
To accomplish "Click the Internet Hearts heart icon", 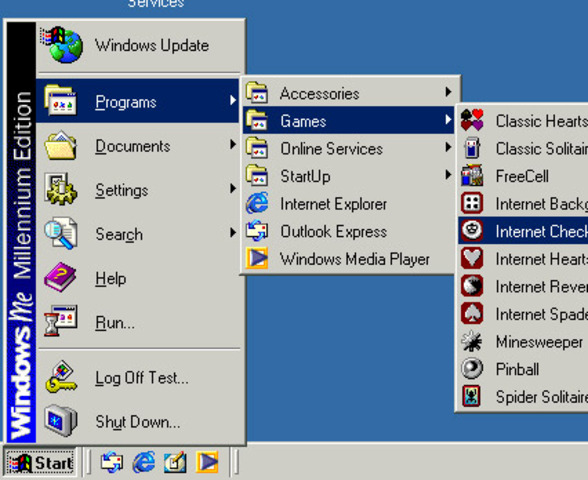I will point(472,258).
